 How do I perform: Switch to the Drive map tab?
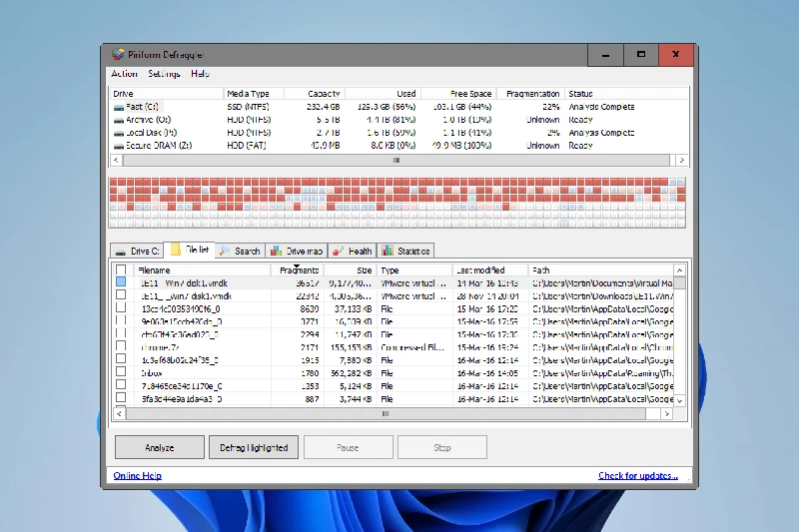pos(297,251)
